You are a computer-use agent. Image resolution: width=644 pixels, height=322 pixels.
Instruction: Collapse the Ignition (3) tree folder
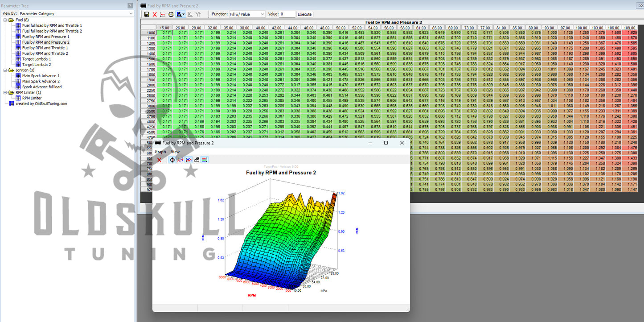pyautogui.click(x=5, y=70)
